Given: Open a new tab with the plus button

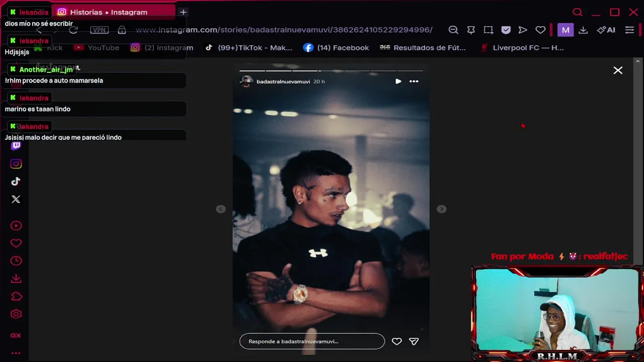Looking at the screenshot, I should [x=183, y=12].
